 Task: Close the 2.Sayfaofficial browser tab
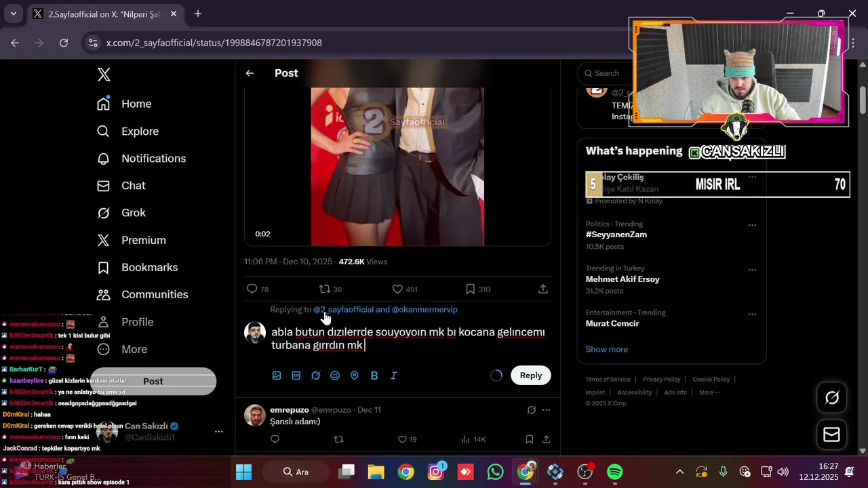pos(174,14)
